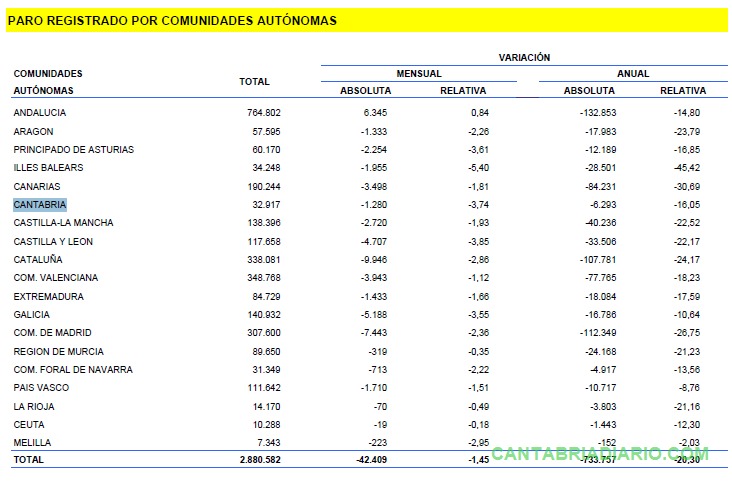Image resolution: width=732 pixels, height=485 pixels.
Task: Select PRINCIPADO DE ASTURIAS label
Action: click(x=73, y=149)
